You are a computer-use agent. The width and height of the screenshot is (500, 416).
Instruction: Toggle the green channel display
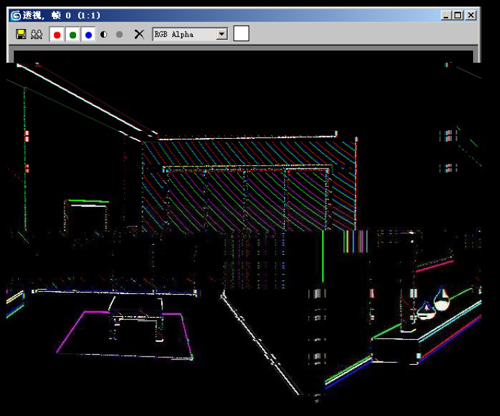(73, 35)
